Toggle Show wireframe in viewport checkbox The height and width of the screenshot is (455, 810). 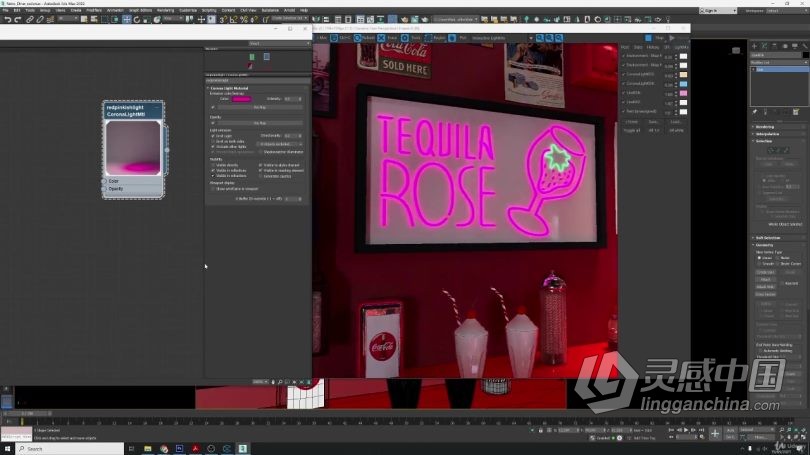(x=213, y=189)
